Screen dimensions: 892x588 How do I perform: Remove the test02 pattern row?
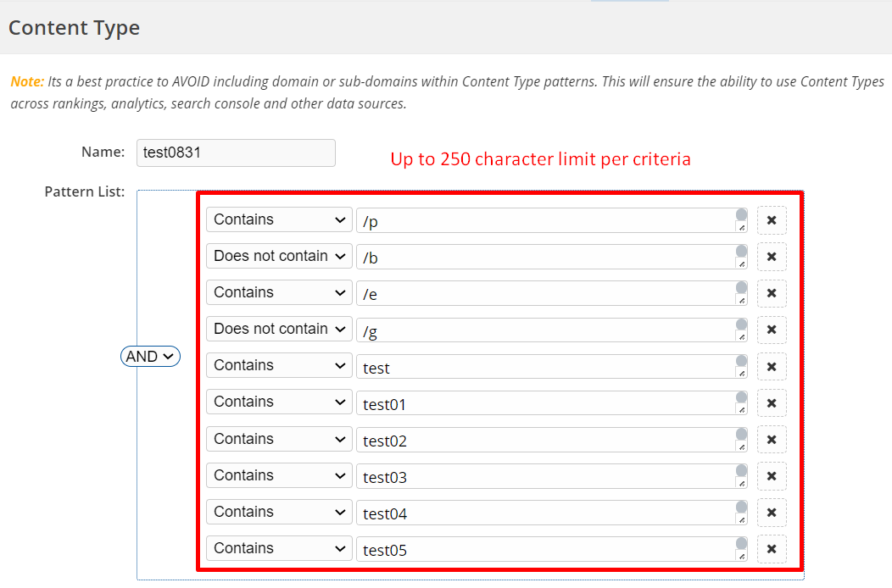(x=771, y=440)
